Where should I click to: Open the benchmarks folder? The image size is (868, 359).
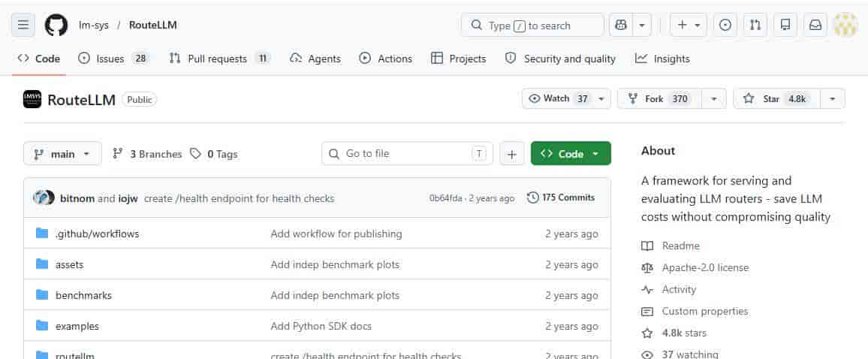click(83, 295)
